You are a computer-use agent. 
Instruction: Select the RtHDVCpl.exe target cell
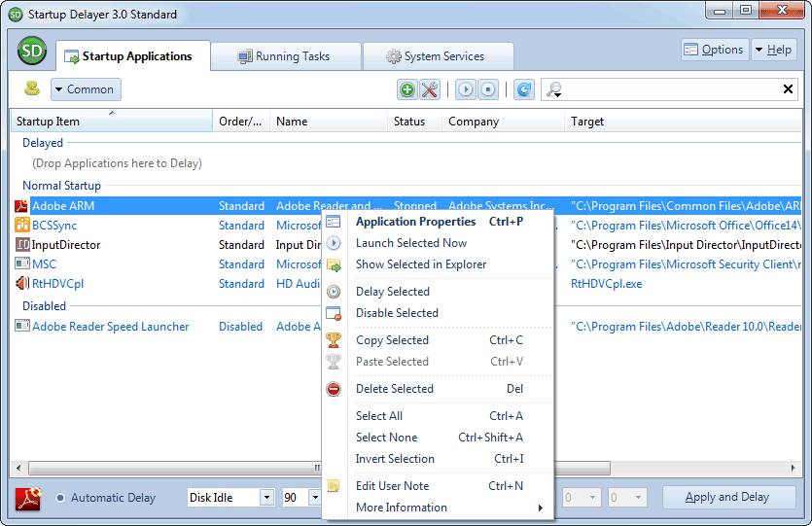pyautogui.click(x=607, y=284)
